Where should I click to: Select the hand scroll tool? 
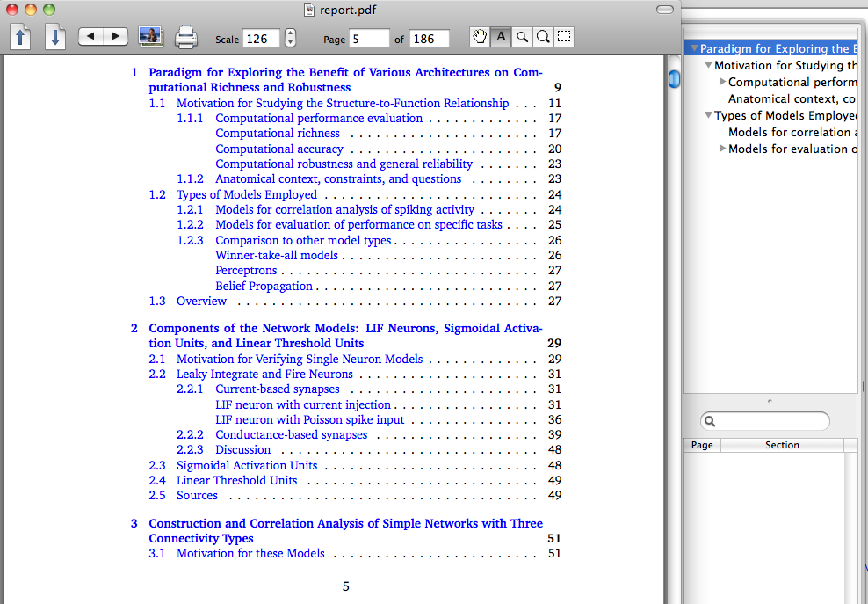pos(480,37)
